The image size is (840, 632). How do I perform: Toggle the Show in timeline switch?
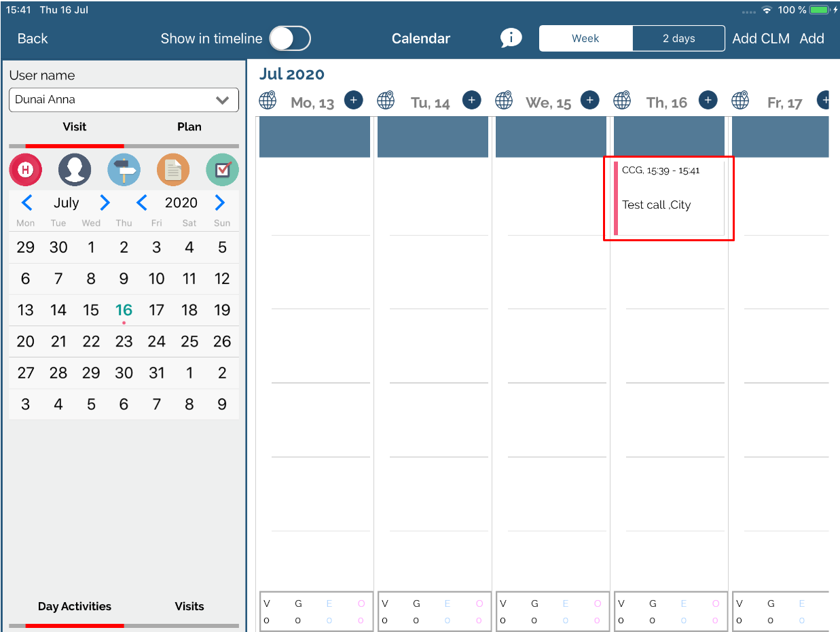(290, 39)
